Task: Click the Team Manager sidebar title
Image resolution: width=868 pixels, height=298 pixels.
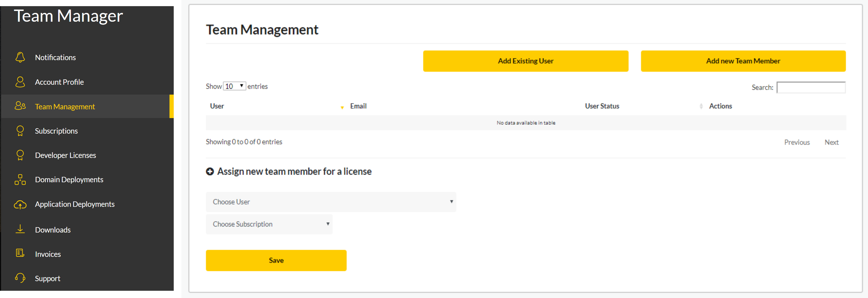Action: pyautogui.click(x=68, y=16)
